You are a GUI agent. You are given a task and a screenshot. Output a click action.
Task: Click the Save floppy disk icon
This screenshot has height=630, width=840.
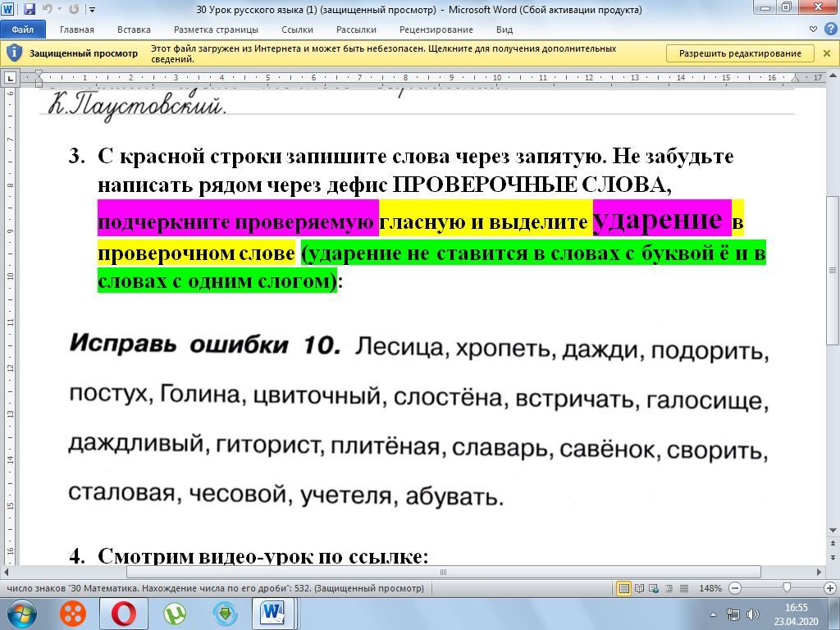pyautogui.click(x=29, y=9)
